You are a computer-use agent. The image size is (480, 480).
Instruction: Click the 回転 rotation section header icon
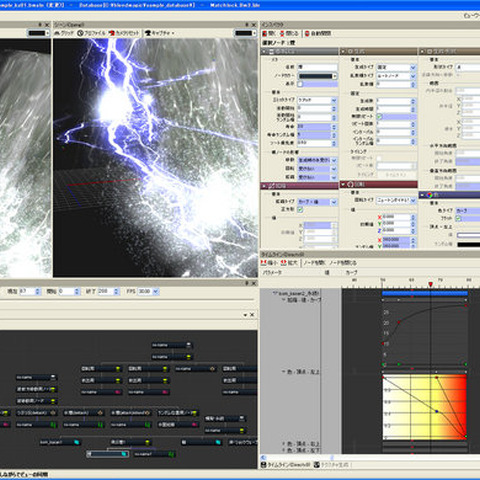(350, 184)
